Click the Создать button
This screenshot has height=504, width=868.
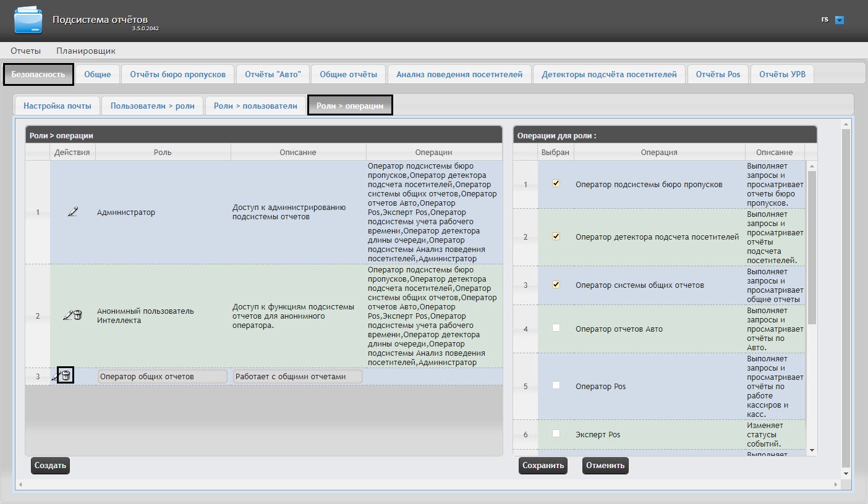click(x=50, y=466)
